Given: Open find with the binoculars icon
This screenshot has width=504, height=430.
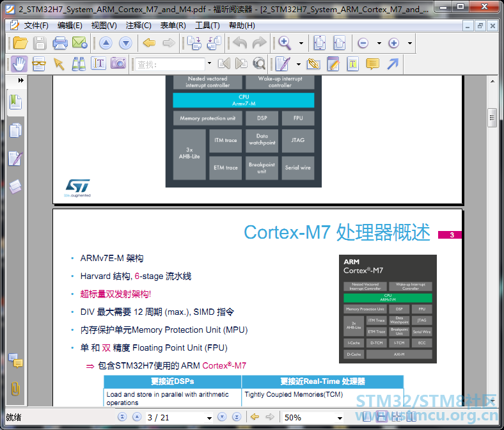Looking at the screenshot, I should (x=79, y=64).
